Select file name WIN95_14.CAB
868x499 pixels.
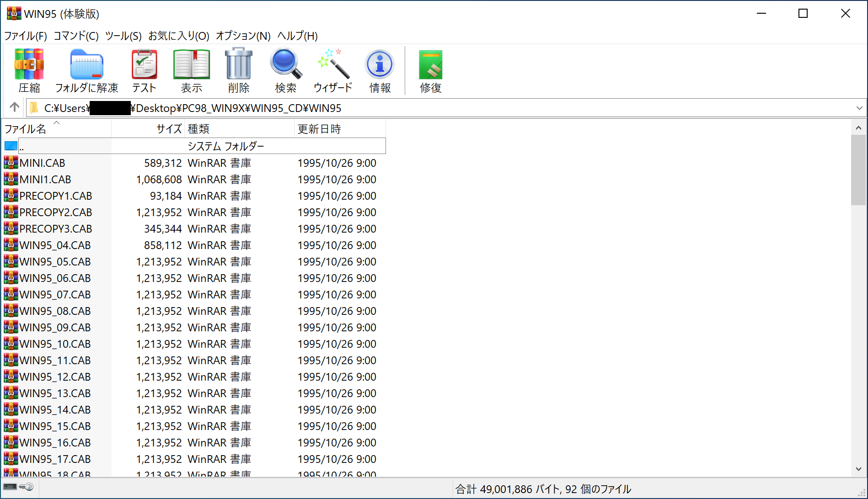55,409
